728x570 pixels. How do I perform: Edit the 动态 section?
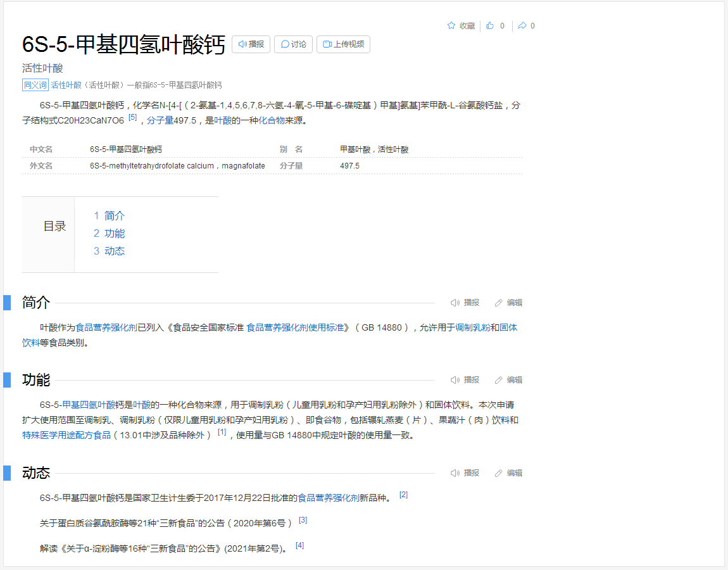point(508,473)
